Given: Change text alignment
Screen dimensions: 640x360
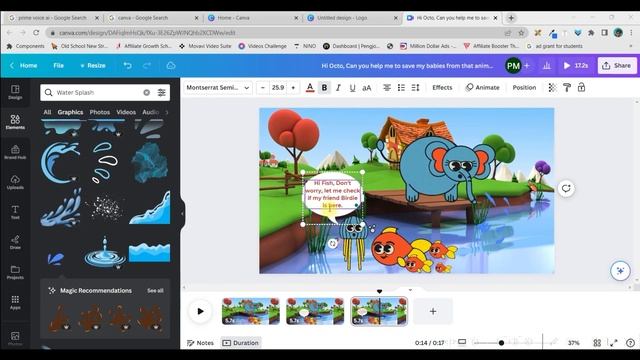Looking at the screenshot, I should click(x=387, y=87).
